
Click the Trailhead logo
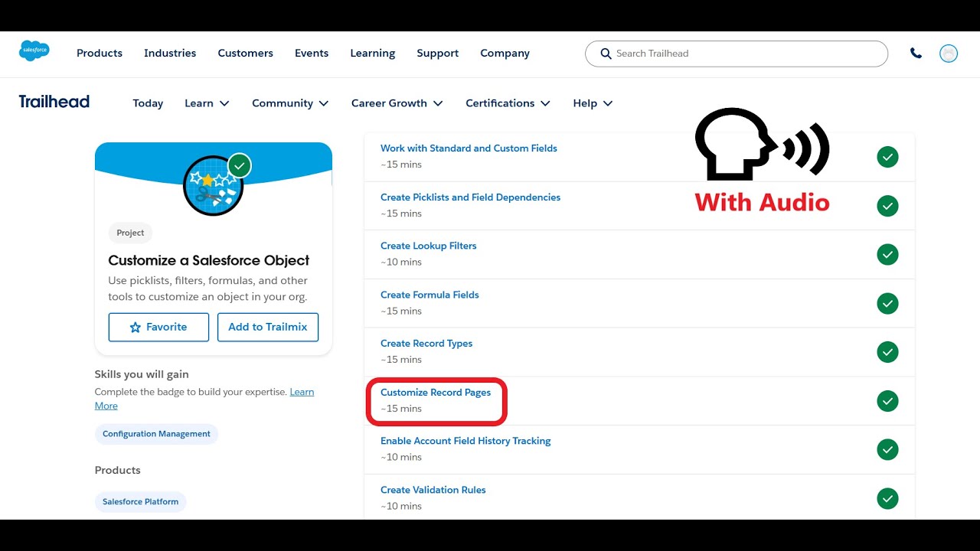54,102
